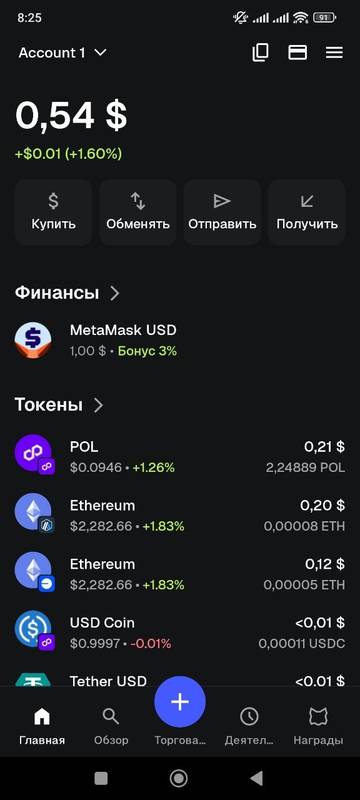Tap the Обменять swap button
360x800 pixels.
138,212
